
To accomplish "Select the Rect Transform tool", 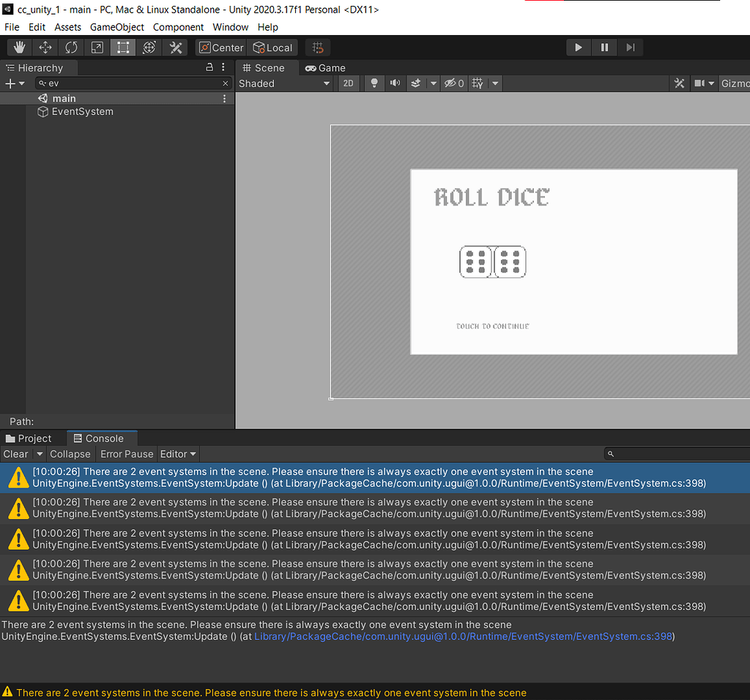I will [122, 47].
